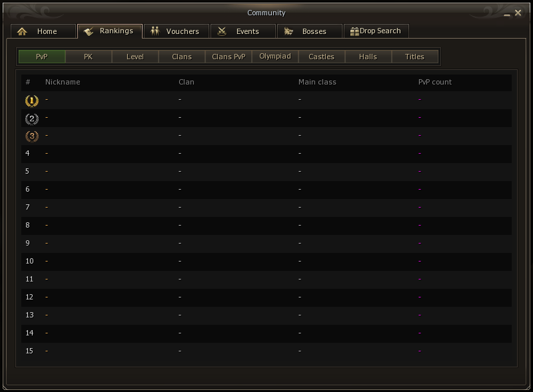
Task: Click the crossed swords Events icon
Action: click(222, 31)
